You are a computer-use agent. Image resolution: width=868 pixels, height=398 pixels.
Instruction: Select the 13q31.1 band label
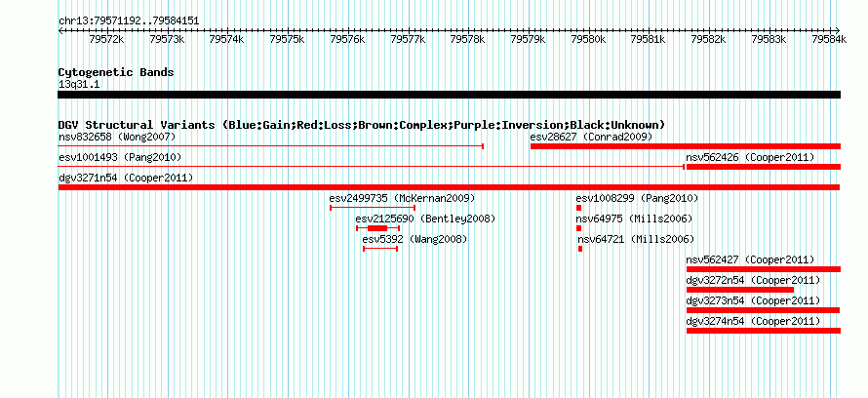coord(79,85)
